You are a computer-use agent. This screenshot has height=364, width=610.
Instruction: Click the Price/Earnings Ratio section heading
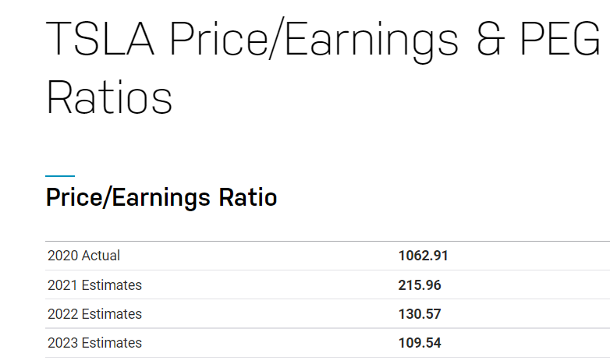point(161,197)
